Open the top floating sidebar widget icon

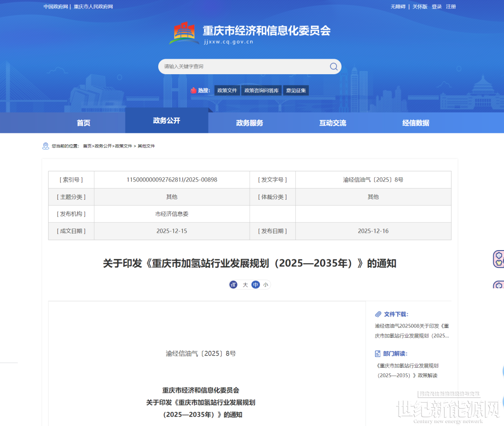498,259
